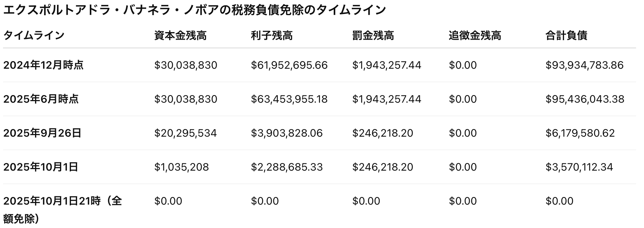Click the $20,295,534 capital balance cell
This screenshot has height=228, width=644.
(185, 133)
